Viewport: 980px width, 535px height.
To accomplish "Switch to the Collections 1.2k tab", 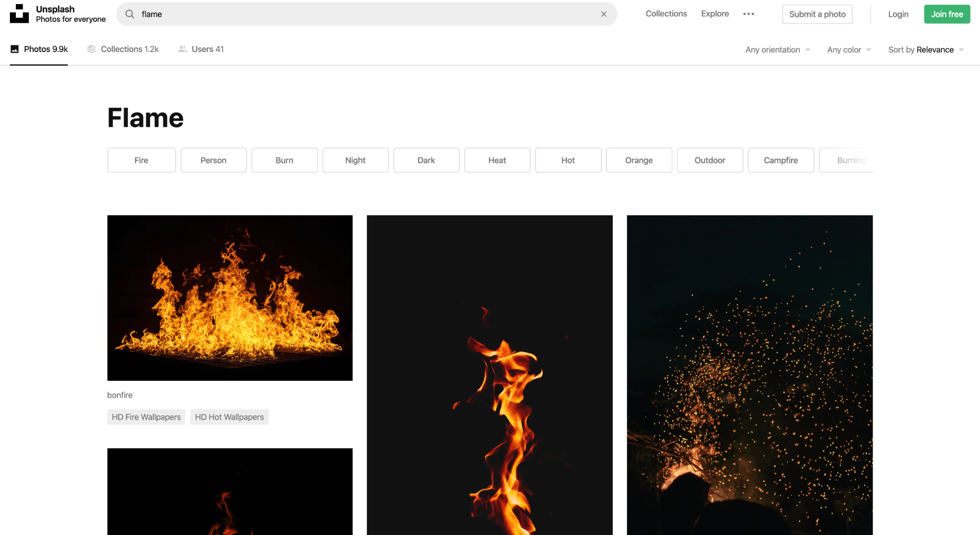I will tap(129, 49).
